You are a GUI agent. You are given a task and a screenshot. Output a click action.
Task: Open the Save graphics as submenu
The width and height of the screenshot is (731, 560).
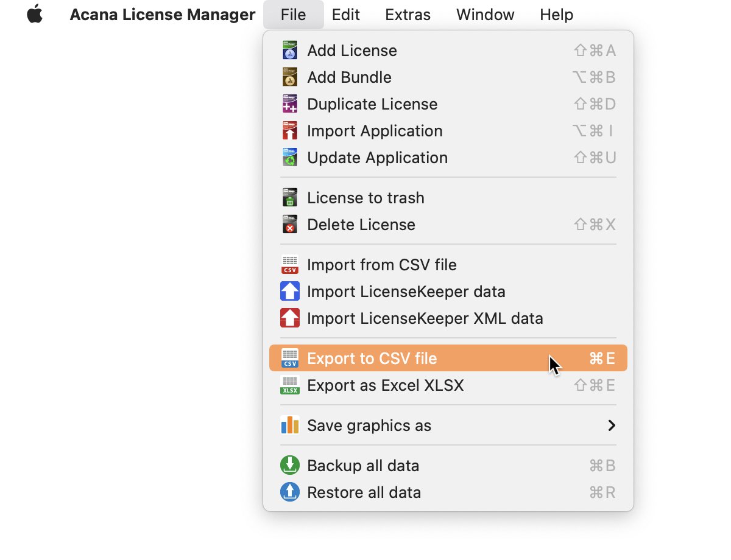(448, 425)
